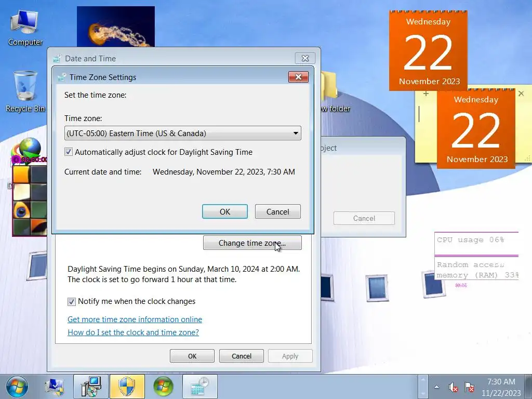
Task: Click the Time Zone Settings title icon
Action: pos(61,77)
